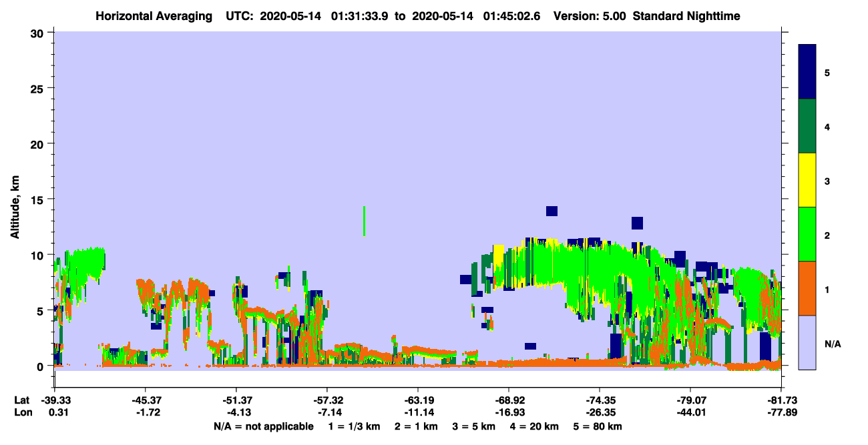
Task: Click the 'Lat' row label
Action: (21, 400)
